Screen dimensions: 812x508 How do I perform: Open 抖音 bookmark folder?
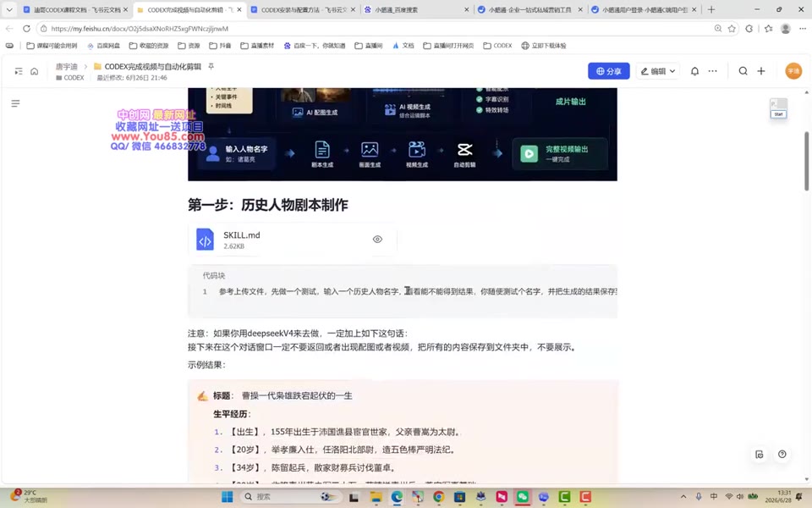220,46
